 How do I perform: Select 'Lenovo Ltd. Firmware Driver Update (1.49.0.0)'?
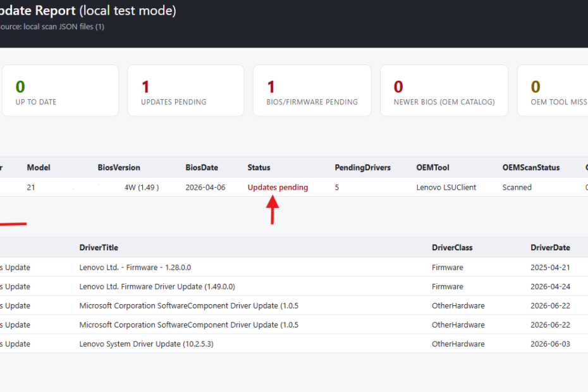click(x=157, y=286)
